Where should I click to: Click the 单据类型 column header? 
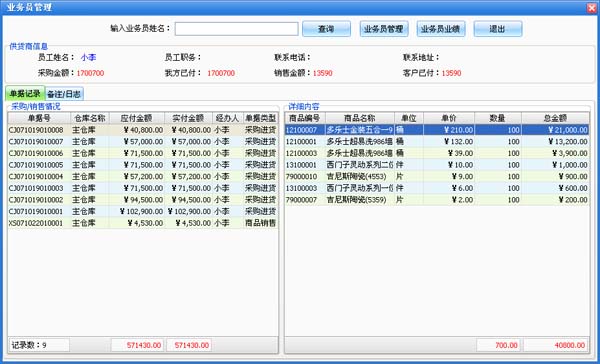click(x=261, y=118)
